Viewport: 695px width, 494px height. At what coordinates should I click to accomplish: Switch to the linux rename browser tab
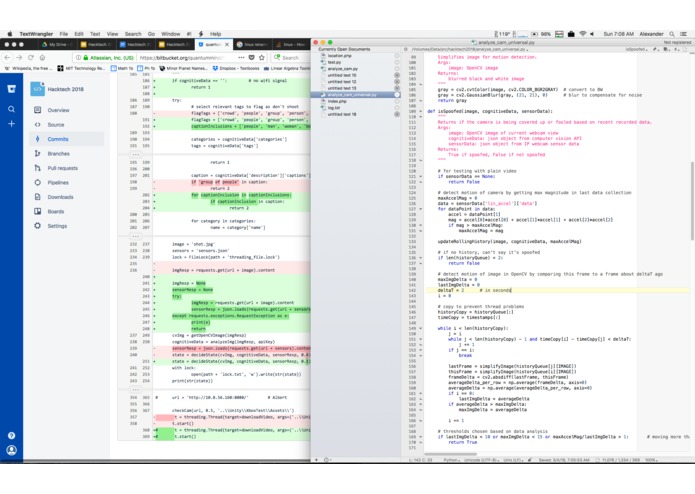point(252,44)
